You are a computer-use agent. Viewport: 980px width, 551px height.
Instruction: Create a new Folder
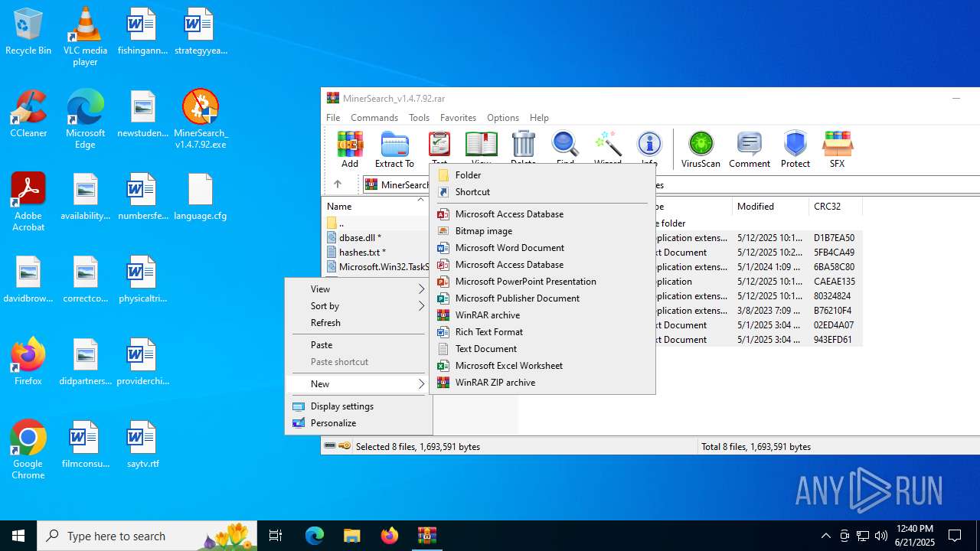[542, 175]
